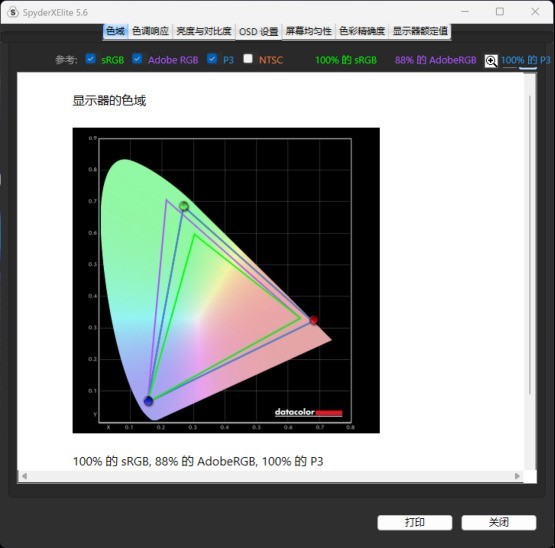
Task: Open the 色彩精确度 tab
Action: point(362,32)
